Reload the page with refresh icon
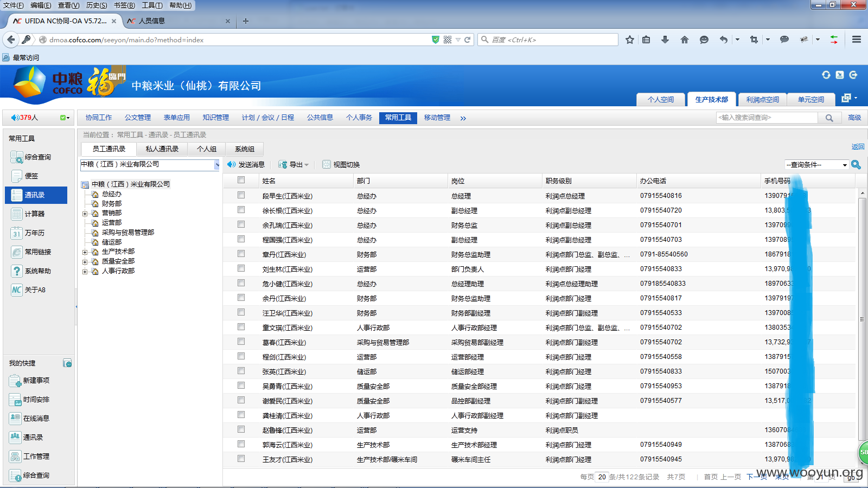The image size is (868, 488). [467, 40]
